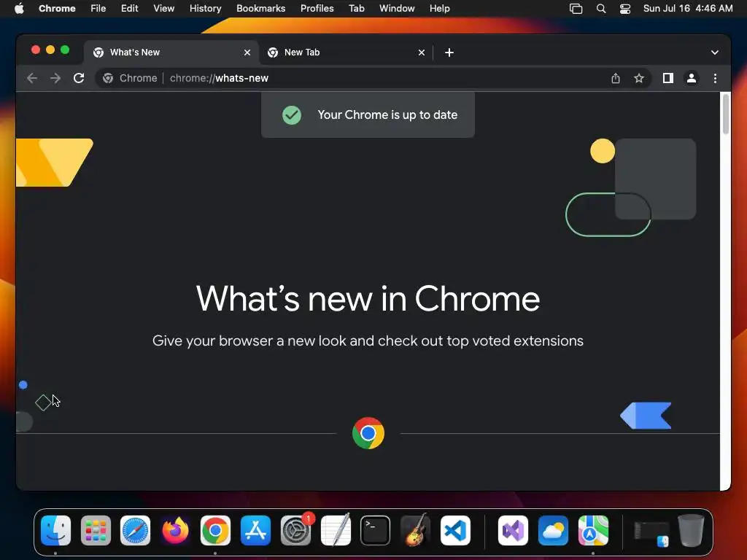
Task: Open the Chrome side panel
Action: pos(668,78)
